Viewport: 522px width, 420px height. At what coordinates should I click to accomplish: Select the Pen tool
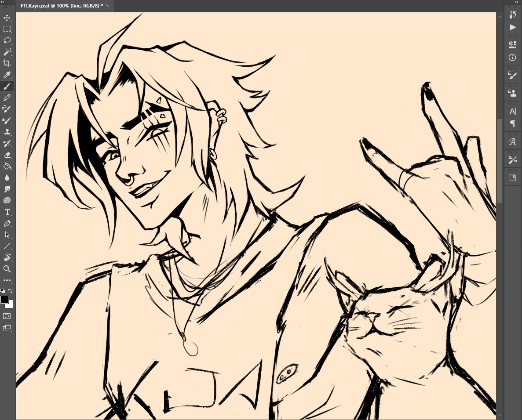(7, 224)
